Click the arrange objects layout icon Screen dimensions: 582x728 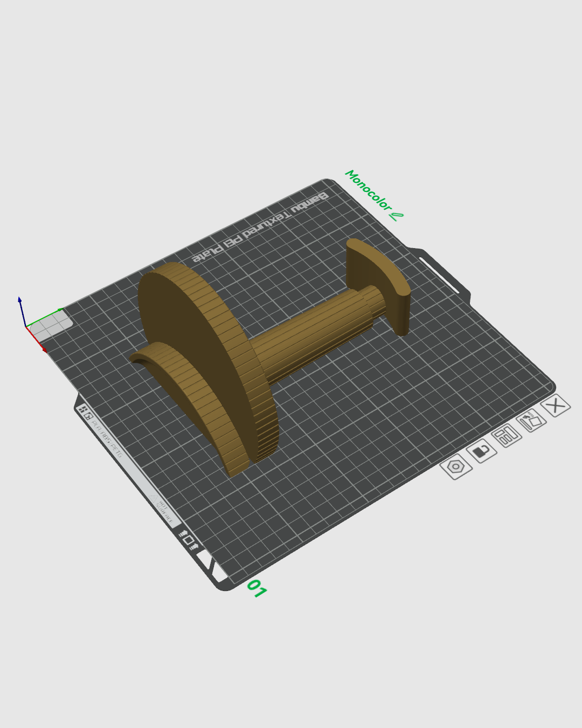pyautogui.click(x=507, y=436)
